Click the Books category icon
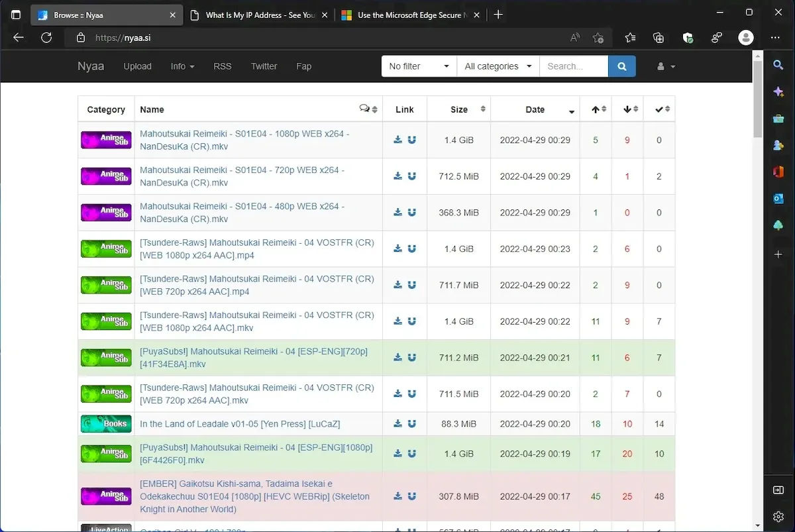795x532 pixels. pyautogui.click(x=106, y=424)
